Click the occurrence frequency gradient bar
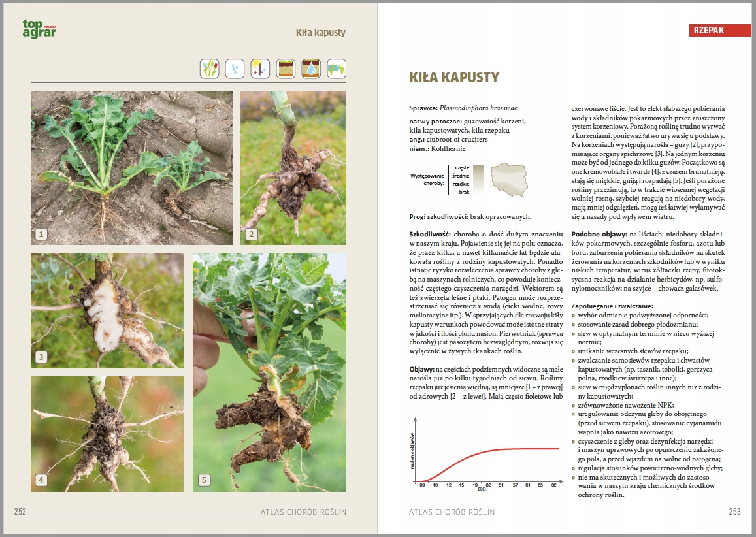The height and width of the screenshot is (537, 756). click(478, 179)
